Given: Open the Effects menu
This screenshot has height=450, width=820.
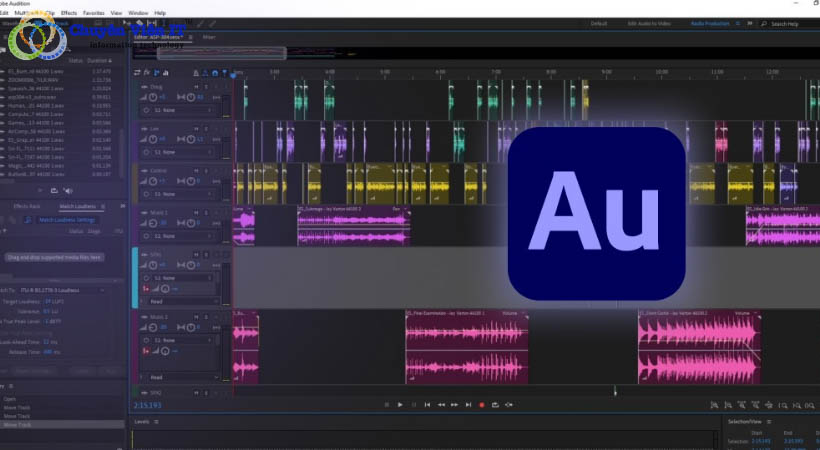Looking at the screenshot, I should tap(69, 13).
